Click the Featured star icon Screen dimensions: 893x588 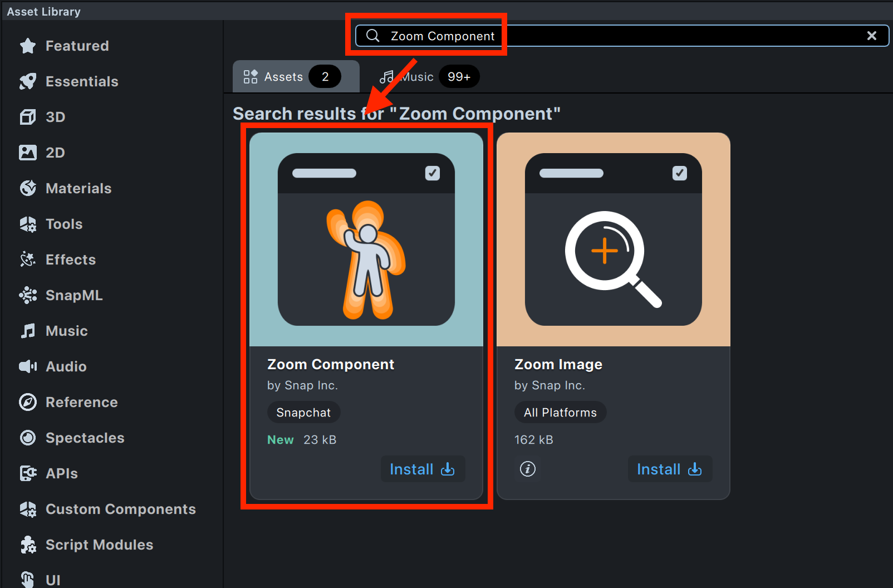(x=28, y=46)
